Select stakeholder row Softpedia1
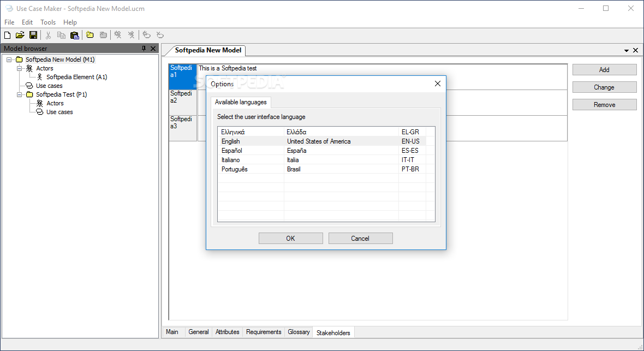 [x=183, y=76]
